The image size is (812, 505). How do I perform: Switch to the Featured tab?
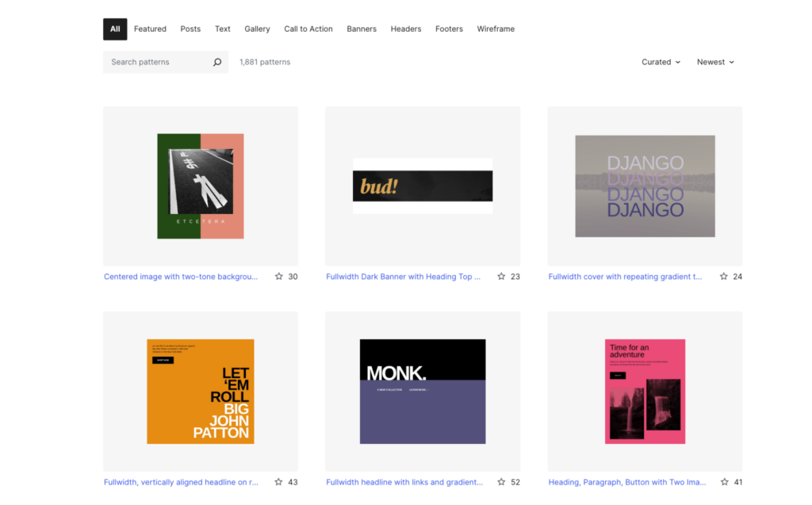(x=150, y=29)
